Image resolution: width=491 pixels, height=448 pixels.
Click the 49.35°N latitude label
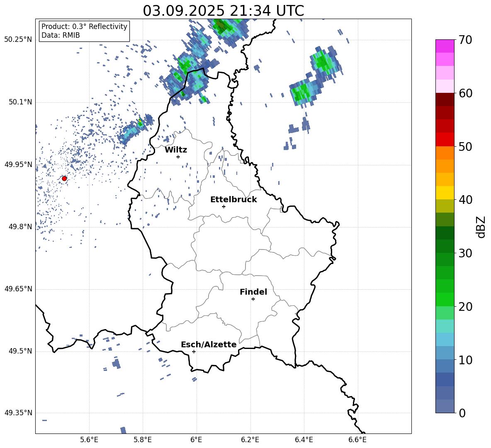pos(18,413)
